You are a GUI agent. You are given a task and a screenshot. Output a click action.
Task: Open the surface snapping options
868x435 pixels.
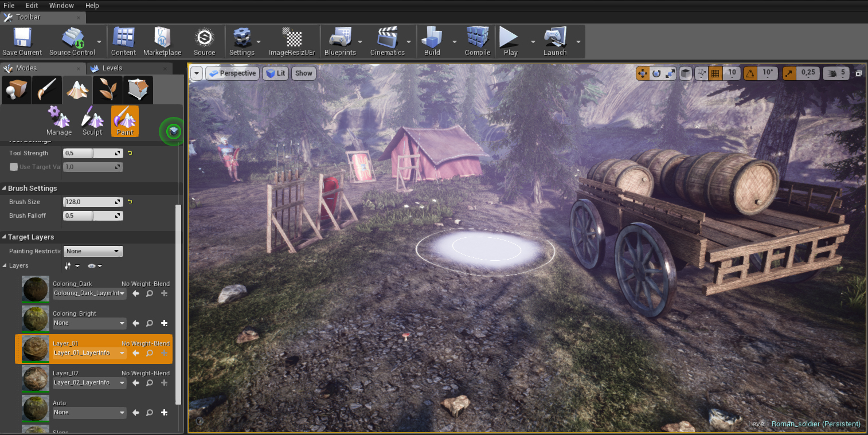coord(701,73)
